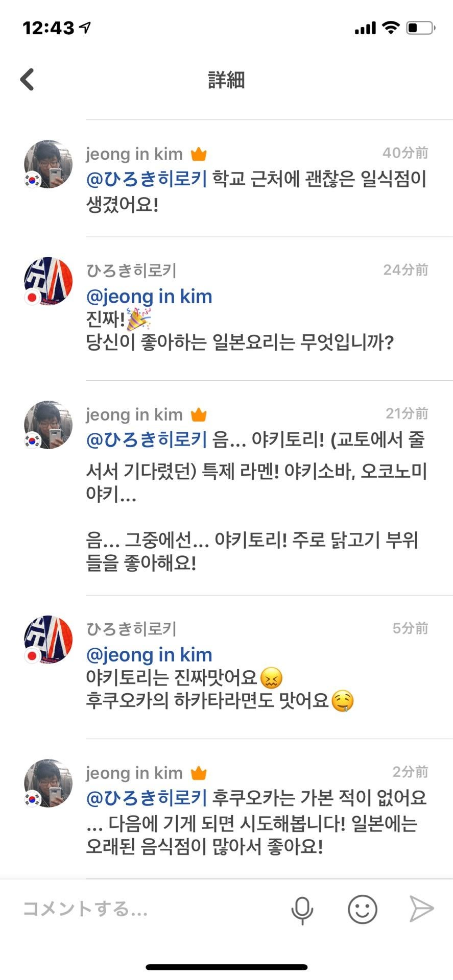The image size is (453, 980).
Task: Focus the コメントする comment input field
Action: click(148, 909)
